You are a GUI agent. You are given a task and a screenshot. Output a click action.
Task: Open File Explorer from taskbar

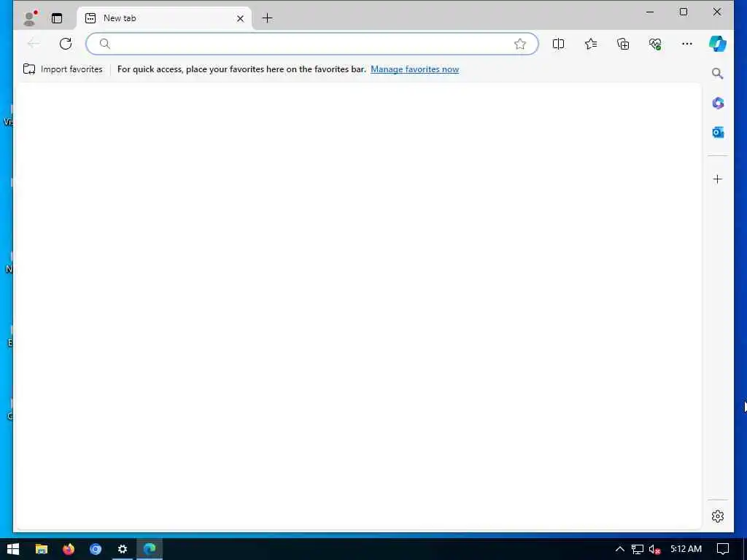click(42, 549)
